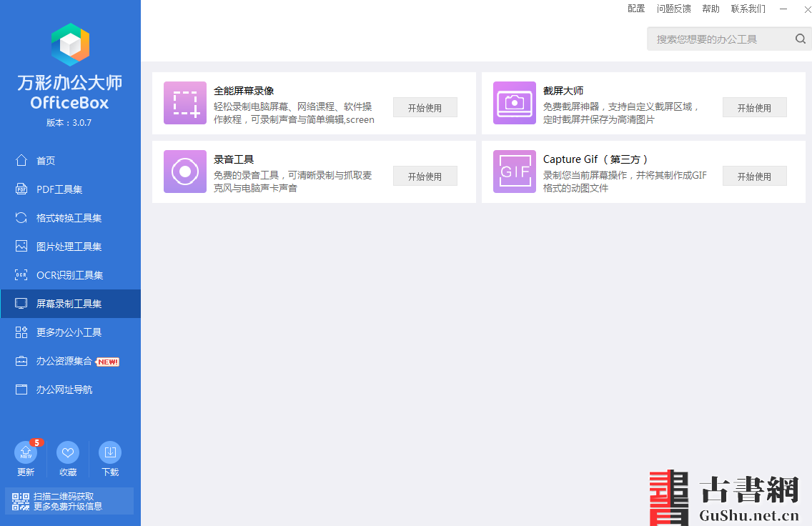812x526 pixels.
Task: Click the 录音工具 description text
Action: (x=292, y=182)
